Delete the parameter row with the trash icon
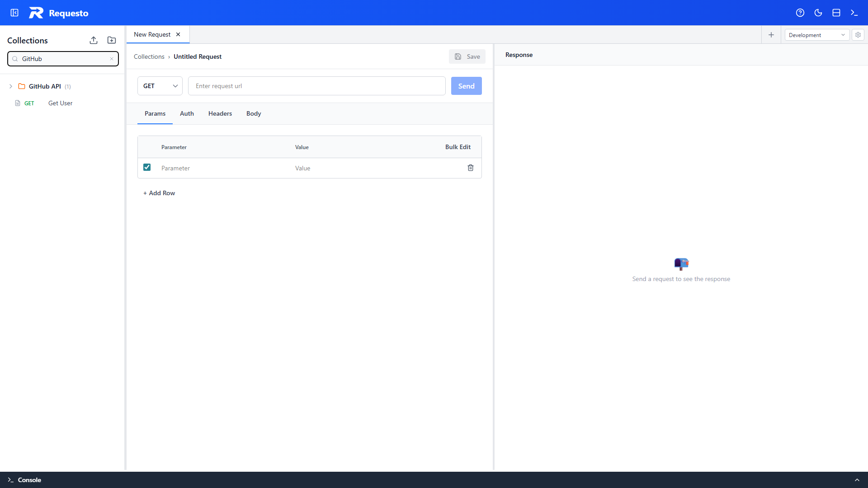868x488 pixels. click(x=471, y=168)
